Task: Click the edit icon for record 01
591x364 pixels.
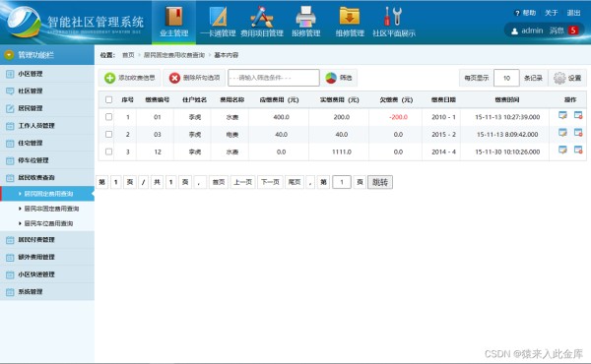Action: 562,115
